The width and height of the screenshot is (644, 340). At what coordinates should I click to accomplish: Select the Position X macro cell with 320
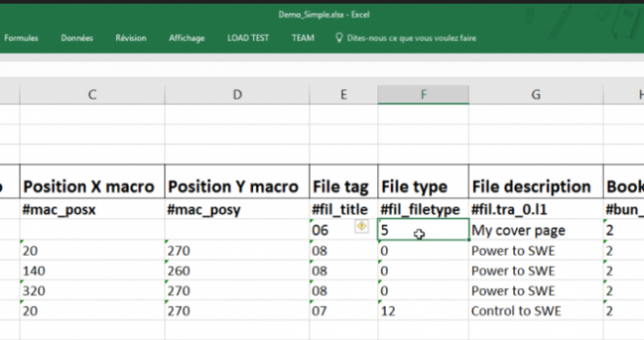[x=92, y=291]
